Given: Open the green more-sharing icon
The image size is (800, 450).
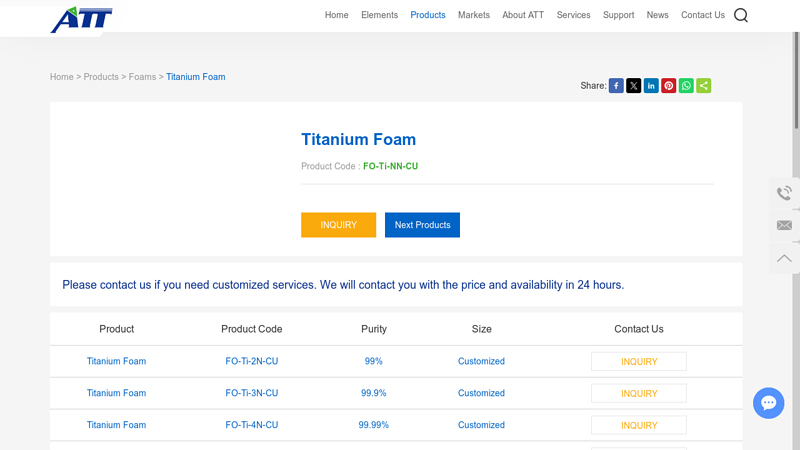Looking at the screenshot, I should coord(704,86).
